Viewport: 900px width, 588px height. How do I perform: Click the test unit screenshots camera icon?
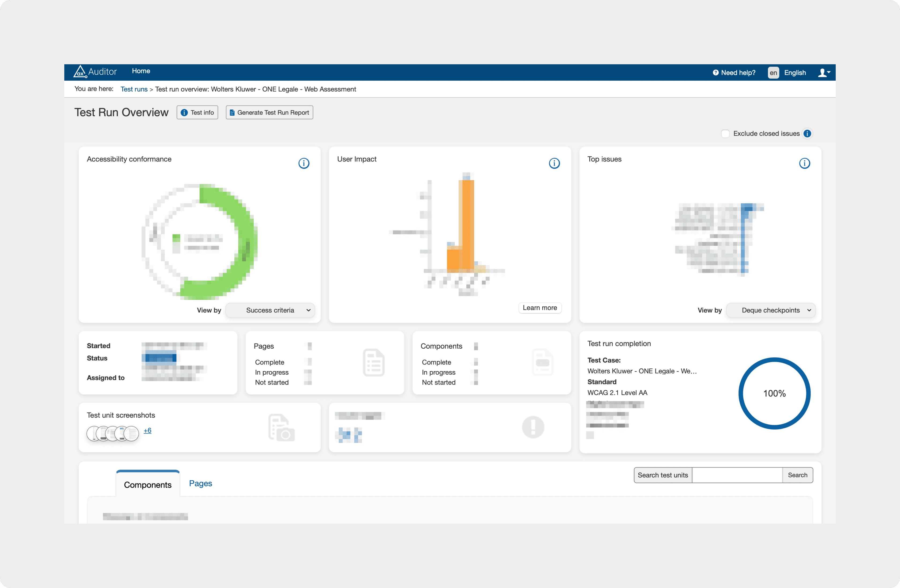[281, 427]
